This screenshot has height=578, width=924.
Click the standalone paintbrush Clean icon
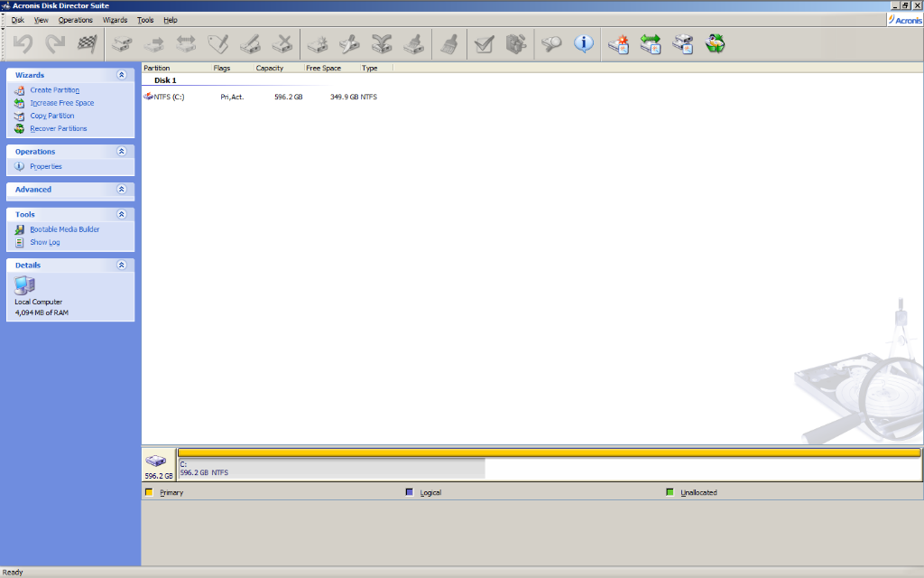coord(449,44)
